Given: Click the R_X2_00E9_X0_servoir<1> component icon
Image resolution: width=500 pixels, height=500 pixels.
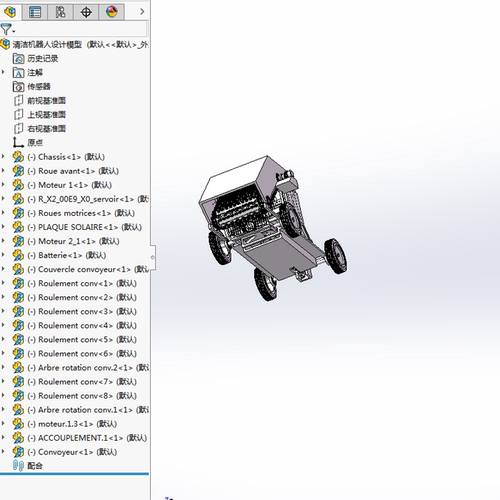Looking at the screenshot, I should coord(18,199).
